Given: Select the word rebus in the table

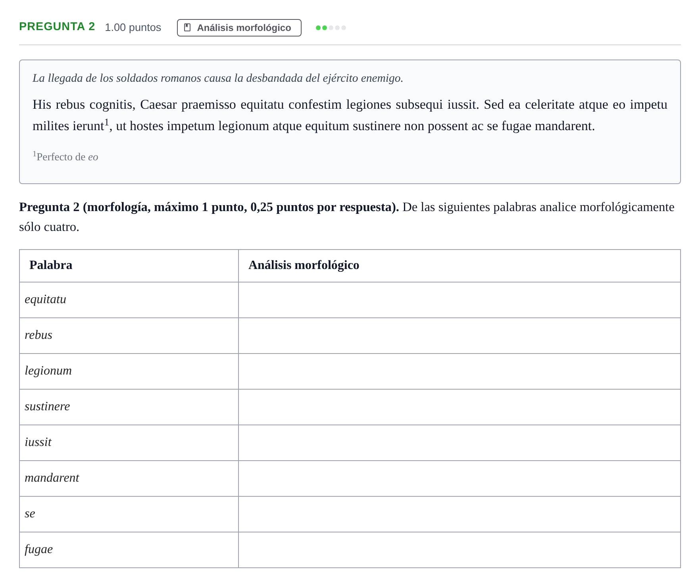Looking at the screenshot, I should click(38, 335).
